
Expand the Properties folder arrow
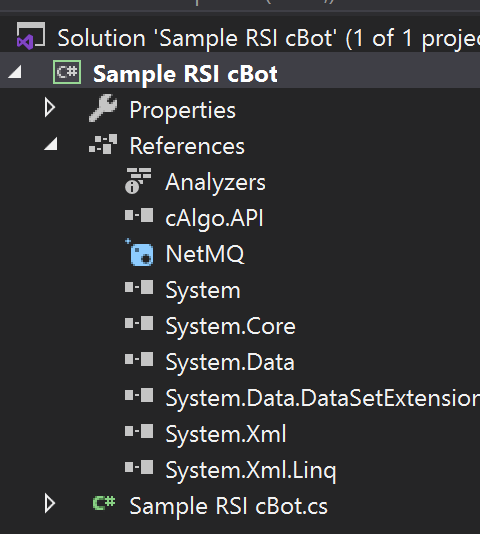[x=50, y=108]
